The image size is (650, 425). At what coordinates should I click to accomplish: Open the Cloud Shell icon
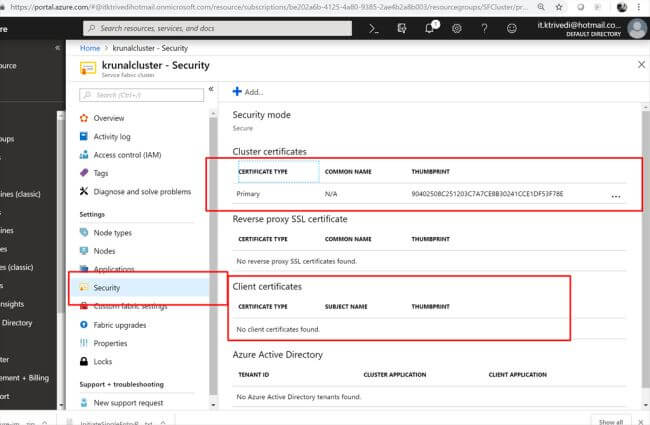click(x=374, y=29)
